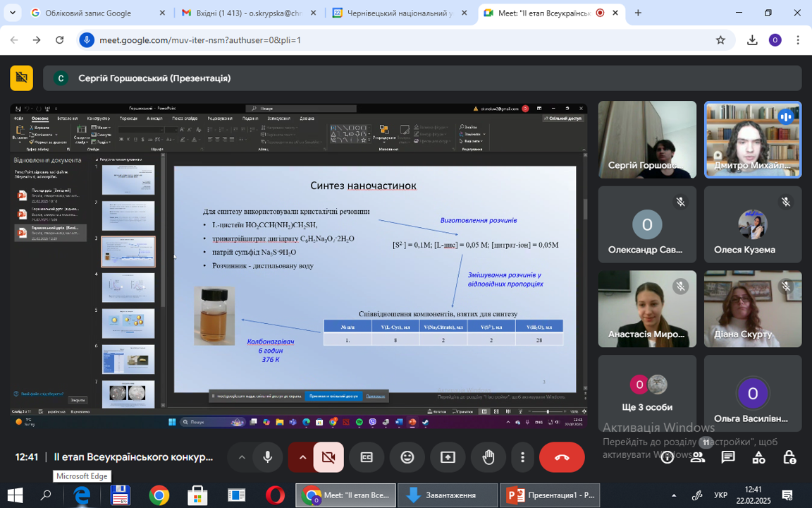Show the participants people panel
The height and width of the screenshot is (508, 812).
coord(698,456)
